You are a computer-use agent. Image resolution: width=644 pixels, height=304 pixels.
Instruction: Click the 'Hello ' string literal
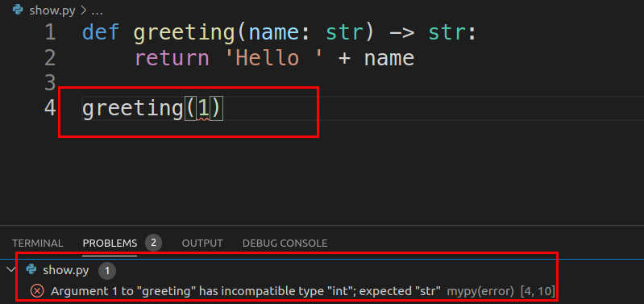click(x=273, y=57)
